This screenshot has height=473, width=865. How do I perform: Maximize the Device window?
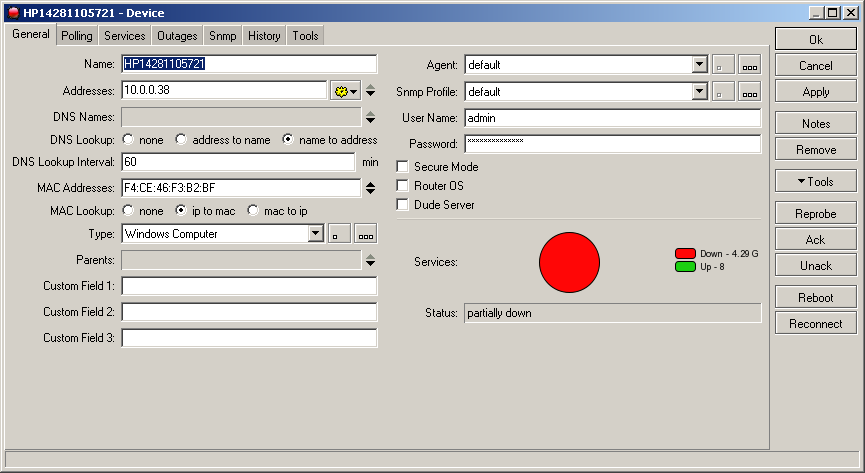834,13
